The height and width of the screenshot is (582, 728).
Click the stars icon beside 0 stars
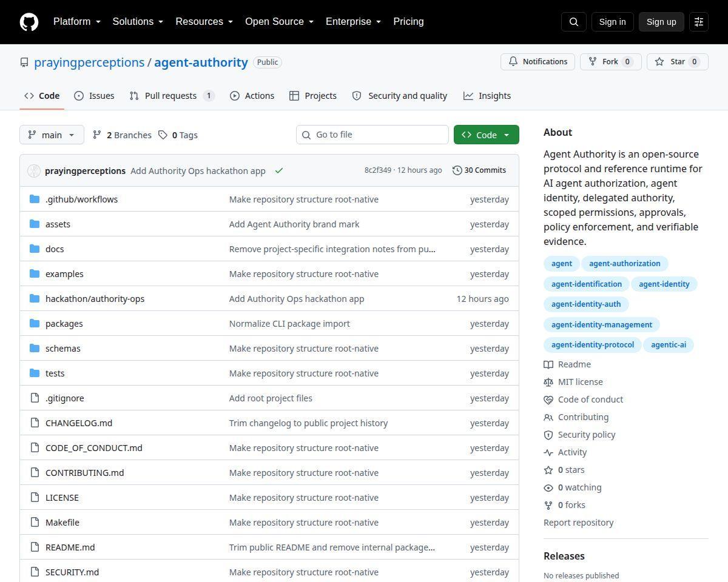tap(548, 470)
